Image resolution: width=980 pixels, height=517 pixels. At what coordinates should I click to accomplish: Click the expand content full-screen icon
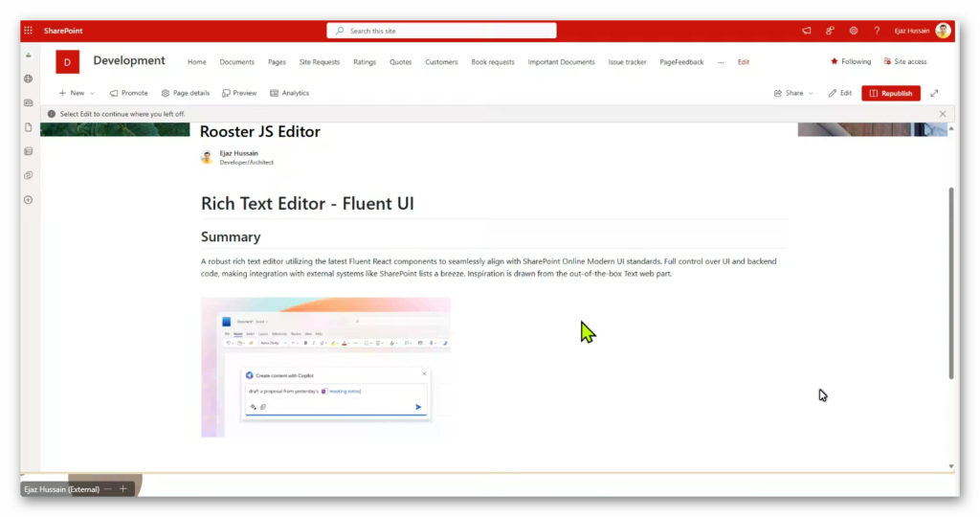(934, 93)
